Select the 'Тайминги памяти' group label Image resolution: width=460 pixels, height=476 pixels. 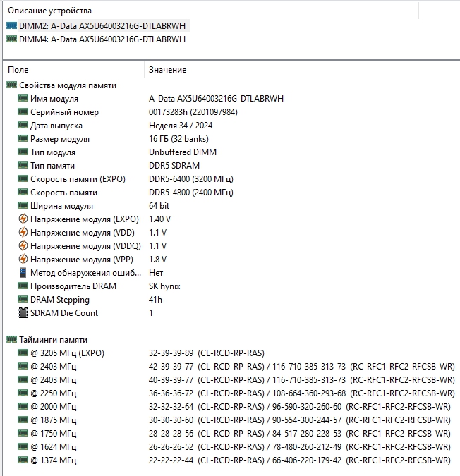pos(53,340)
